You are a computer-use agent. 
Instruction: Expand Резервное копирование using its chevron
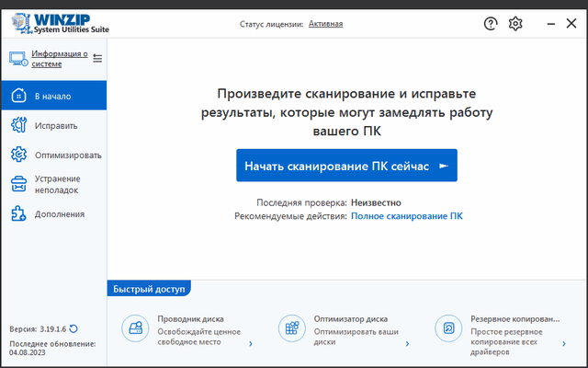coord(564,344)
